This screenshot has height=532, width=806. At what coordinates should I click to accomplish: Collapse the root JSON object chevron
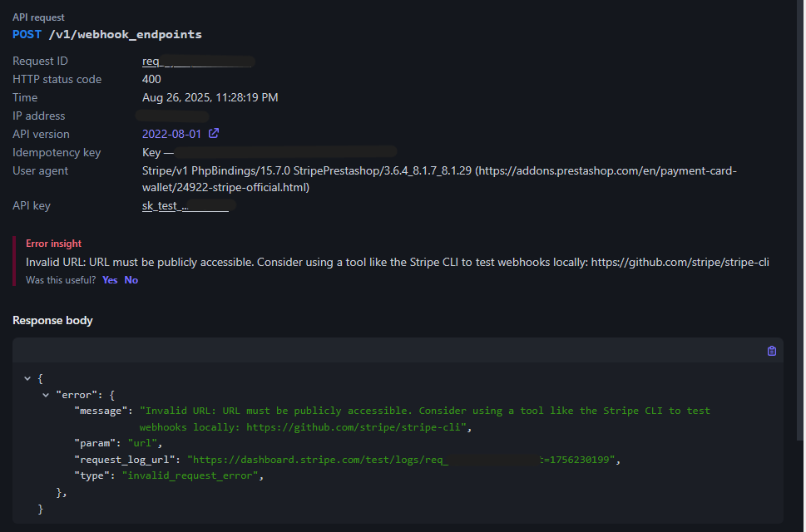27,378
